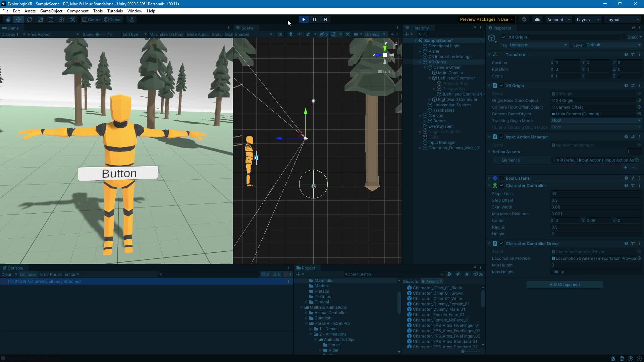Uncheck the XR Origin active checkbox

pos(503,37)
